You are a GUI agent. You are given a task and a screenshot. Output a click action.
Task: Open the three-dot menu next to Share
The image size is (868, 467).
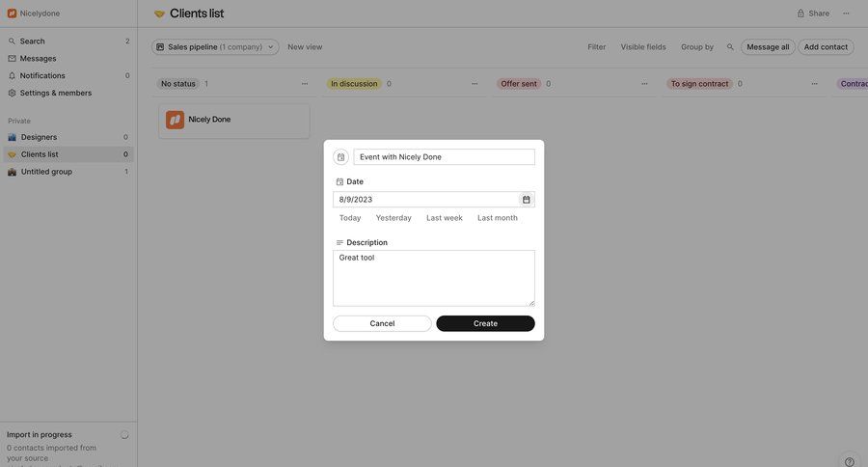tap(846, 14)
